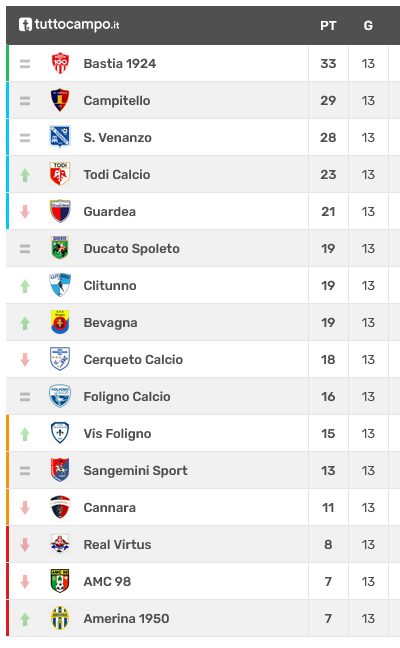Click the PT column header

click(328, 26)
